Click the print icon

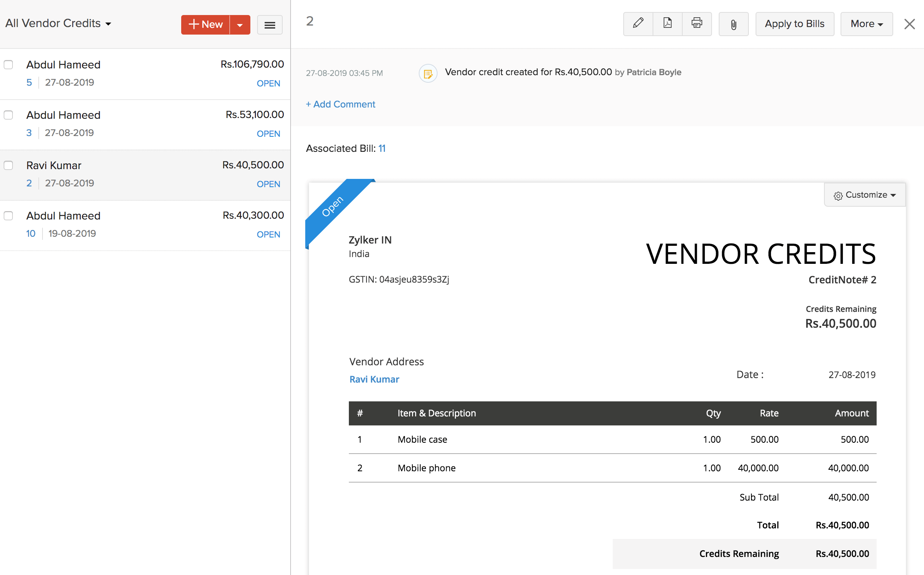click(x=696, y=24)
